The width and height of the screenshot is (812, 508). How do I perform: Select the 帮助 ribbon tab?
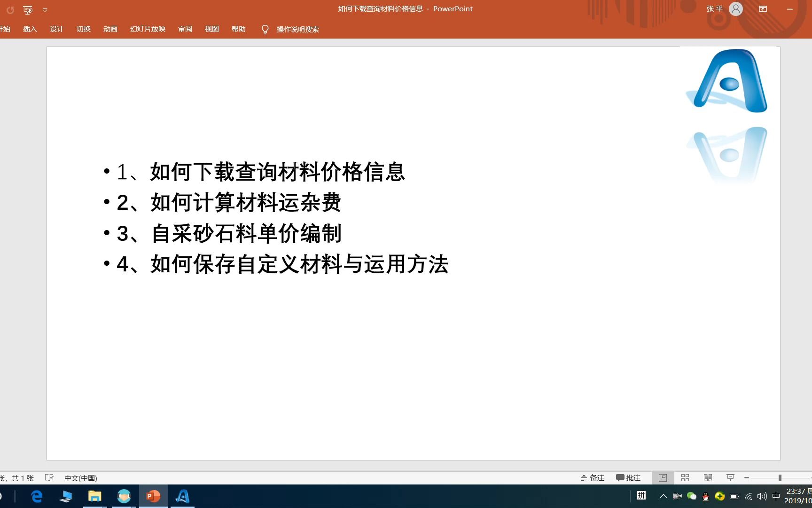(239, 29)
